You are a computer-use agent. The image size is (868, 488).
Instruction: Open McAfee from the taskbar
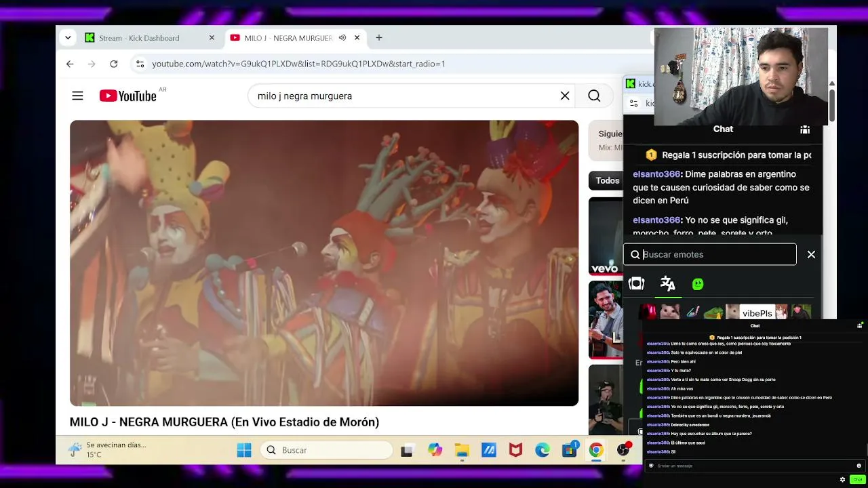(x=515, y=450)
